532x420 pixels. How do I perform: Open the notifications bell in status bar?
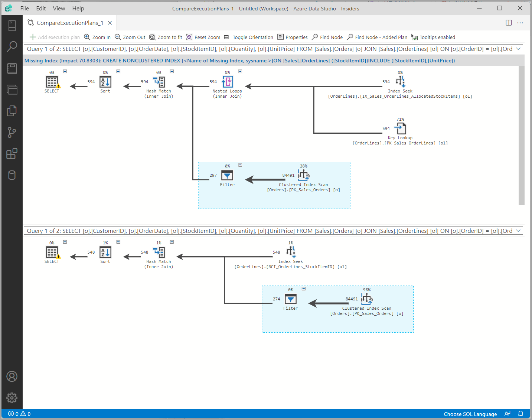(521, 414)
